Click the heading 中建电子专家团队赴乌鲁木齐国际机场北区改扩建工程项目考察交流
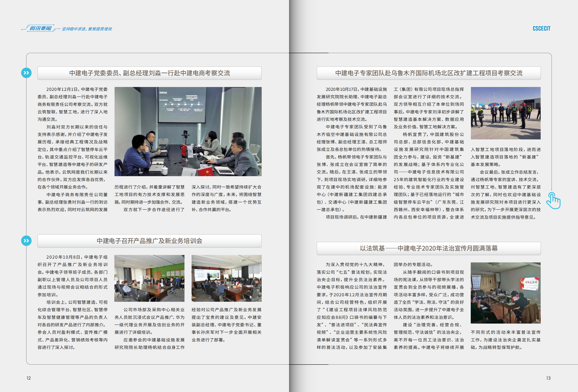 tap(429, 73)
